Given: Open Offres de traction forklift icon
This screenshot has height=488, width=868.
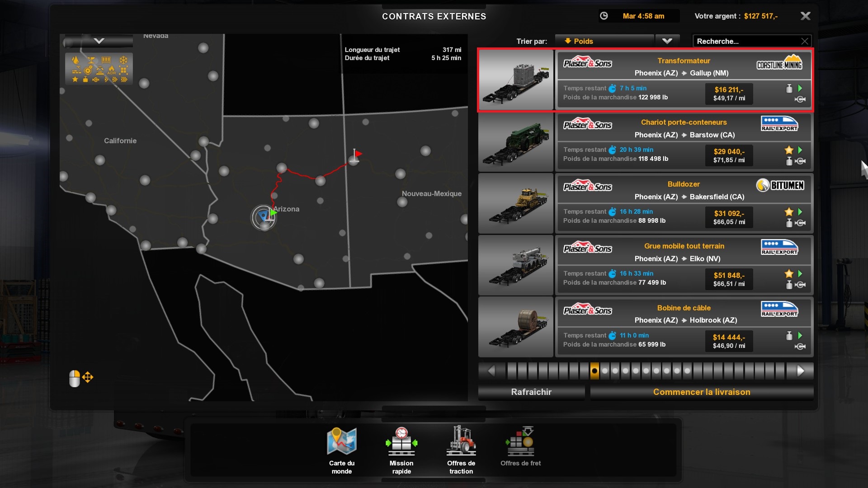Looking at the screenshot, I should pos(461,441).
